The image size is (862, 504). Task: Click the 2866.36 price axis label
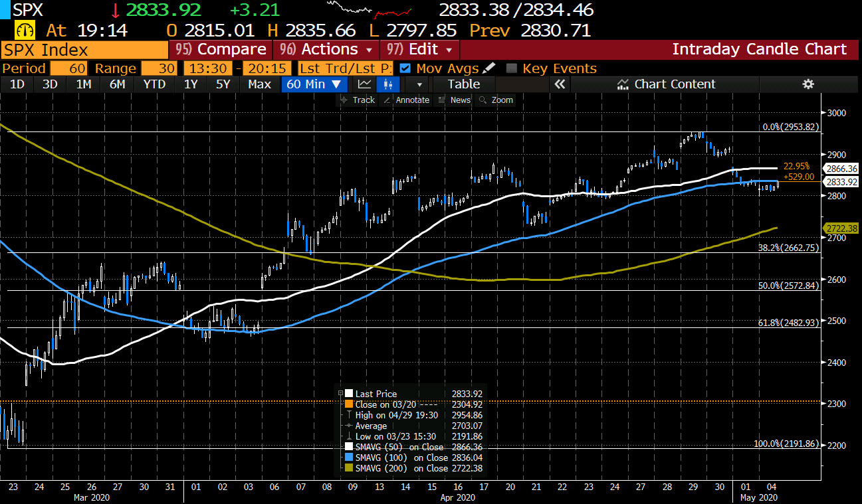click(841, 169)
